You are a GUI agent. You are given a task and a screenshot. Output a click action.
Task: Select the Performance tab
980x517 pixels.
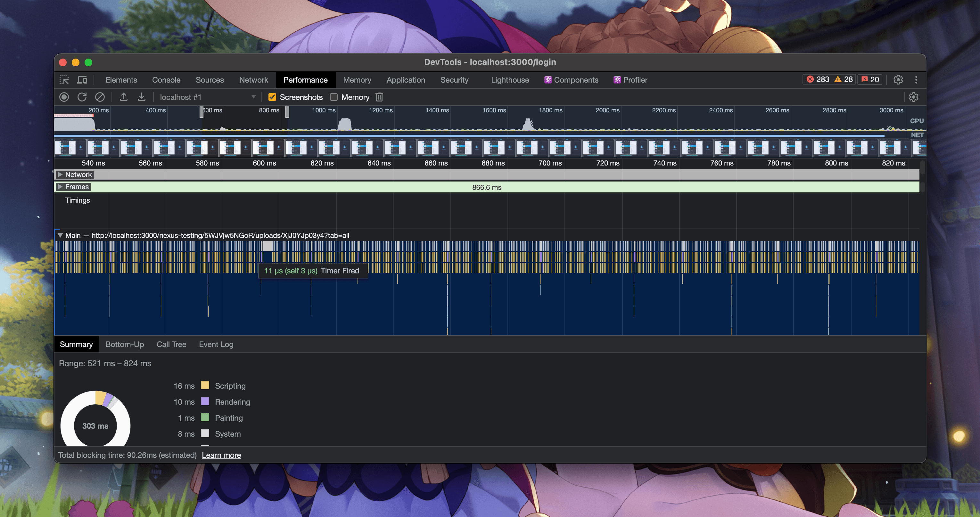tap(306, 80)
